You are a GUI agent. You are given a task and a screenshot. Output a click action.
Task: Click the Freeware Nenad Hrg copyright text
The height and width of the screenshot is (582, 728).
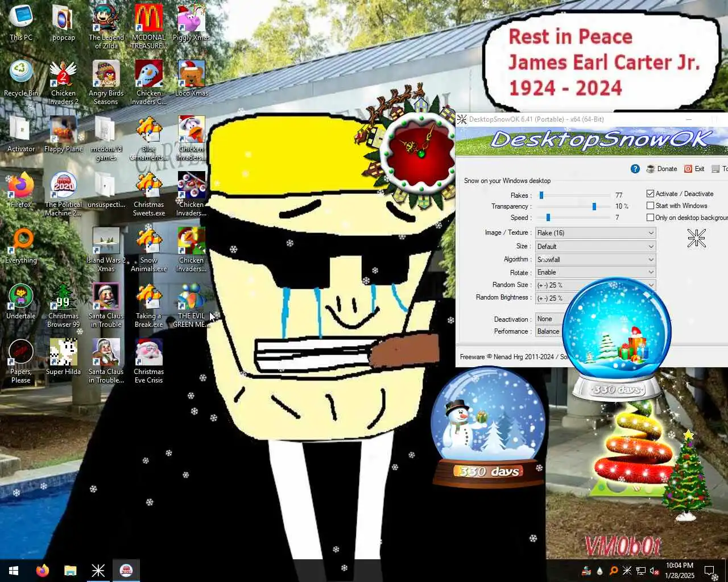pos(514,357)
